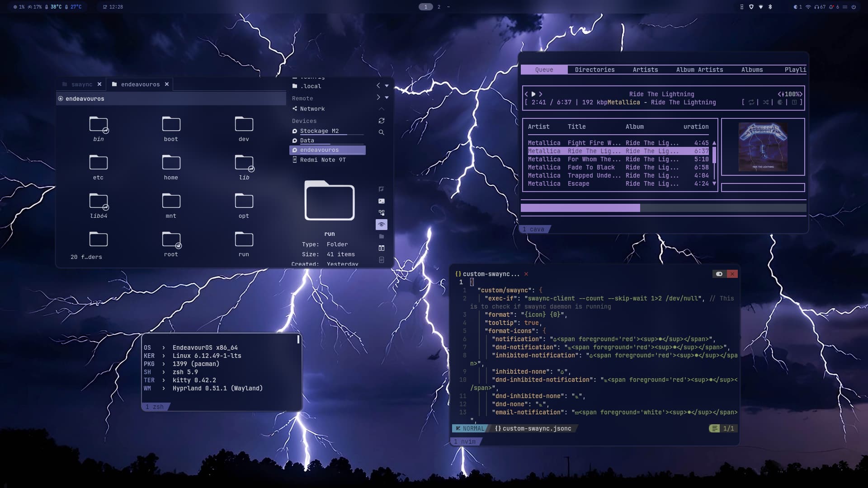The height and width of the screenshot is (488, 868).
Task: Skip to next track with right chevron
Action: 541,94
